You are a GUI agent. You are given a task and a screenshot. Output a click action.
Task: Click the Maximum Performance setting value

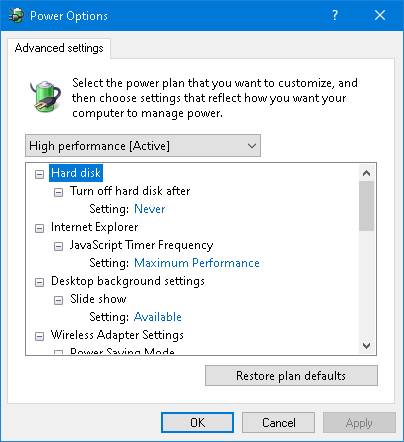pos(197,263)
